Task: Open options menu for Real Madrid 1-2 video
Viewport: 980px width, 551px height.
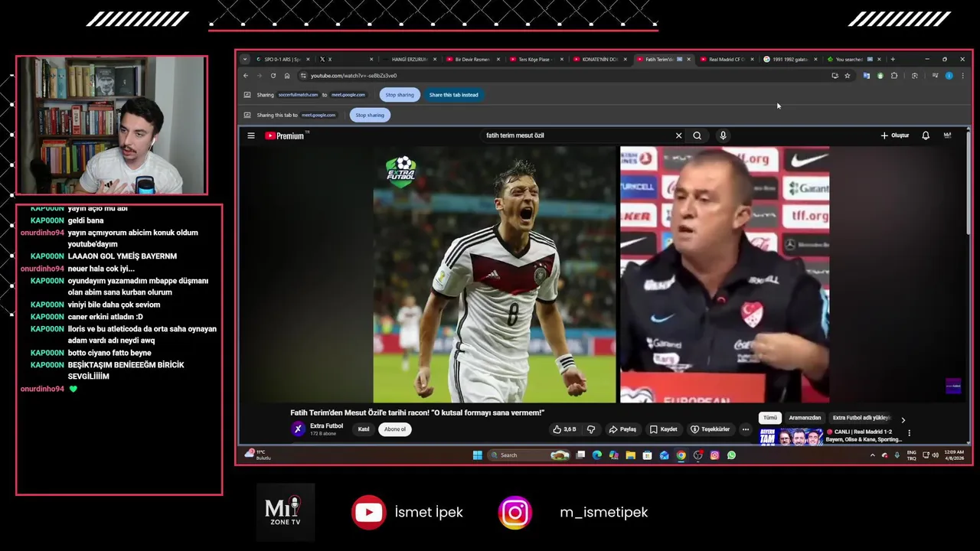Action: point(909,433)
